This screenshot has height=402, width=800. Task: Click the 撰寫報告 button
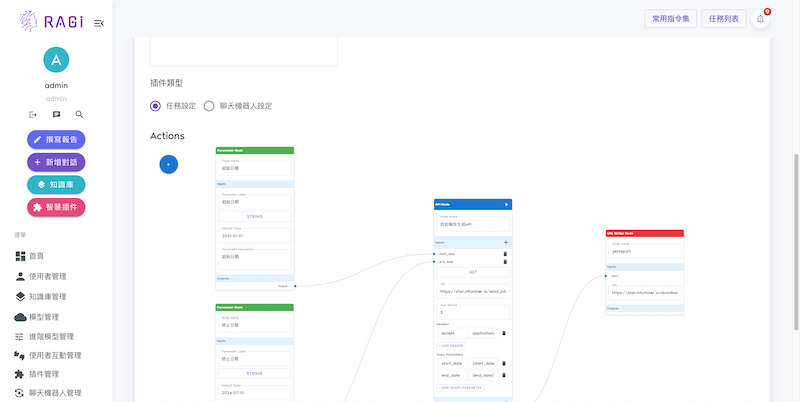56,140
